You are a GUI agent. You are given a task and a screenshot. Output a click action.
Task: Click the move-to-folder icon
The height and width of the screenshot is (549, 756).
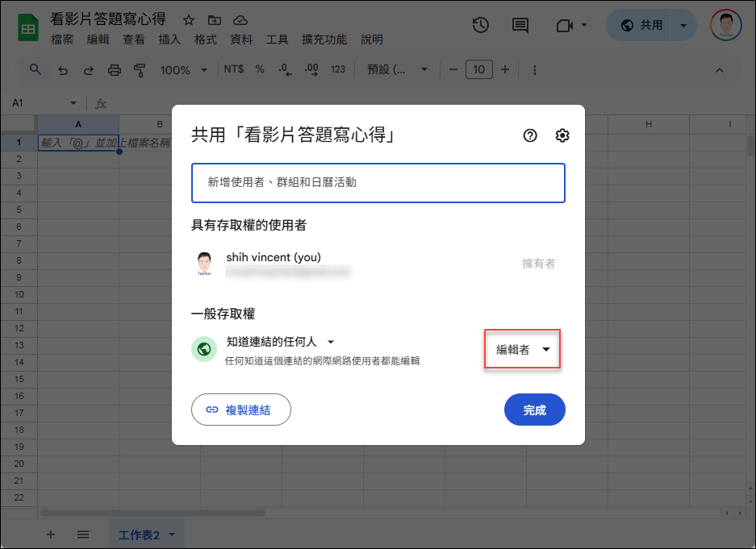tap(215, 20)
